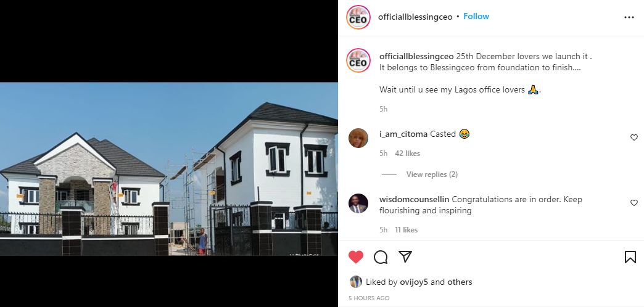The image size is (644, 307).
Task: Open the three-dot more options menu
Action: (629, 17)
